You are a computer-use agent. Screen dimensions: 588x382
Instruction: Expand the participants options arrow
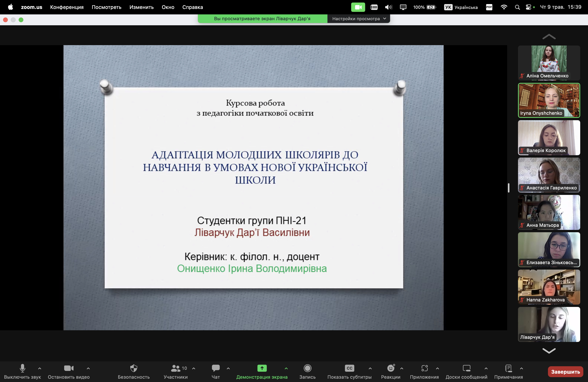194,368
